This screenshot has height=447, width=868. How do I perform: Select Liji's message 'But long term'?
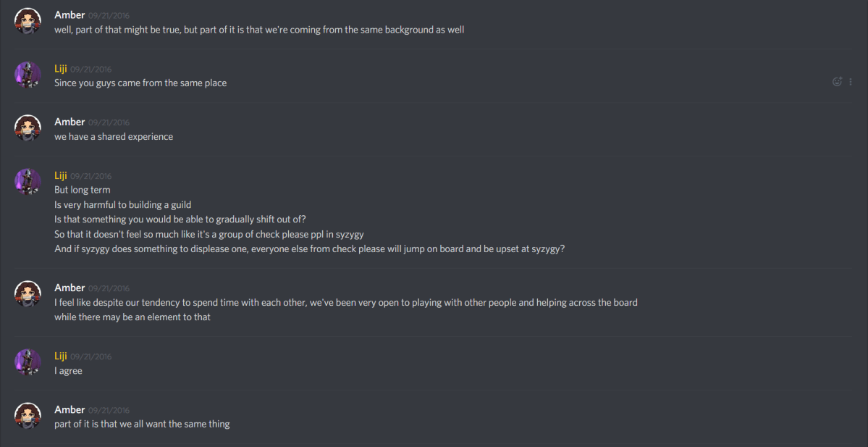[x=82, y=189]
